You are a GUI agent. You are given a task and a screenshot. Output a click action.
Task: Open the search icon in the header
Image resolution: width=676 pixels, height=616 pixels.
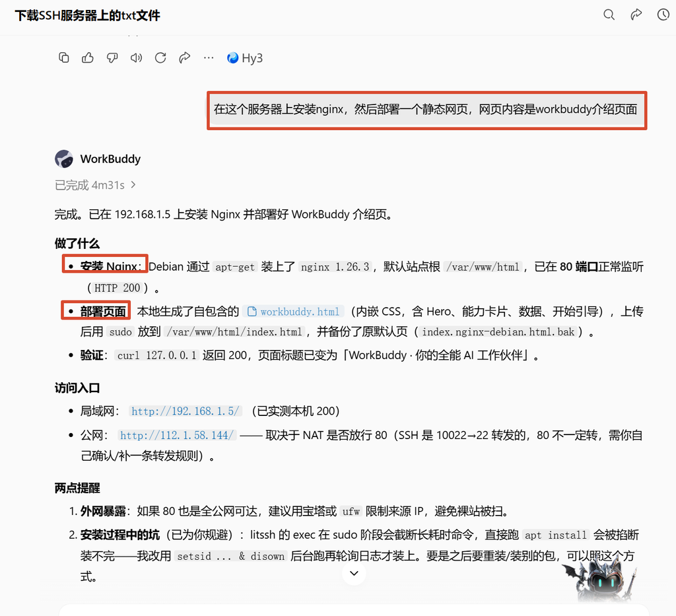(x=609, y=15)
